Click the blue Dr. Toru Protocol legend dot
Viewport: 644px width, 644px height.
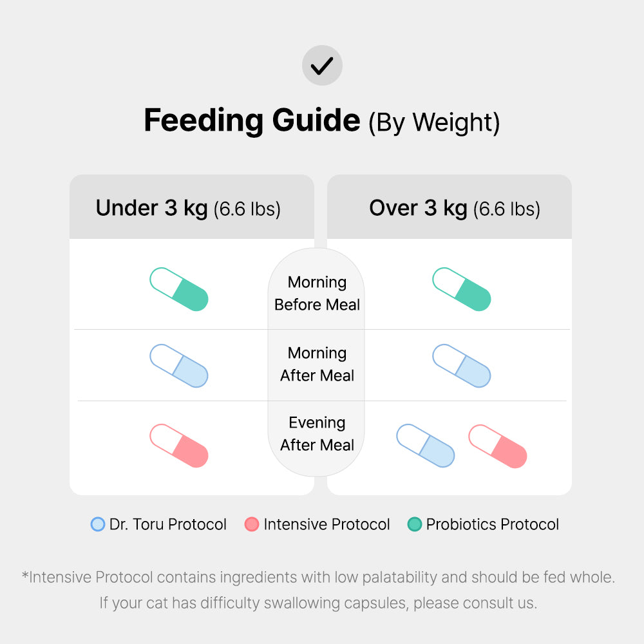click(x=98, y=525)
